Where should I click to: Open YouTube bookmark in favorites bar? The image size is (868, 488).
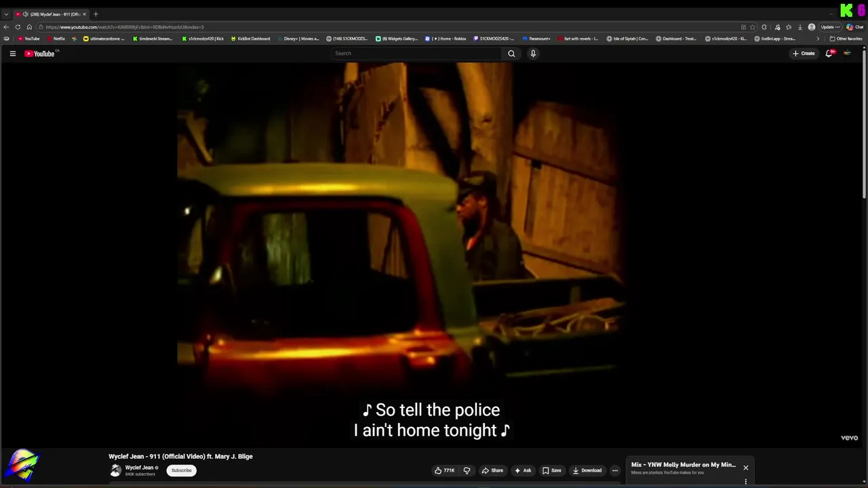click(28, 39)
